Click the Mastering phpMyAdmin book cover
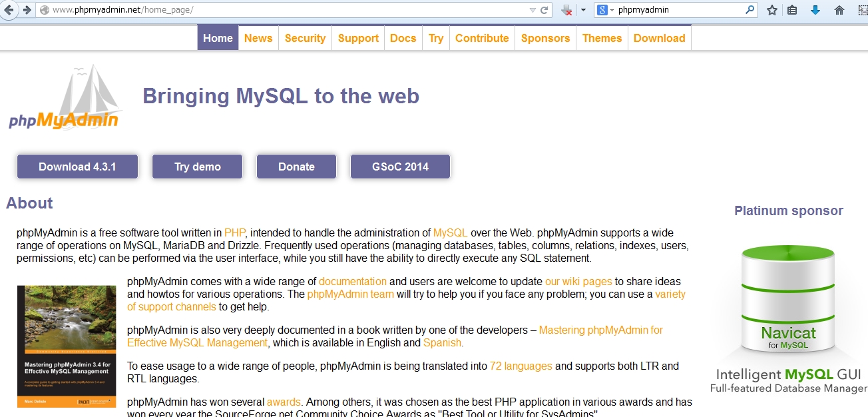The height and width of the screenshot is (417, 868). click(x=67, y=346)
